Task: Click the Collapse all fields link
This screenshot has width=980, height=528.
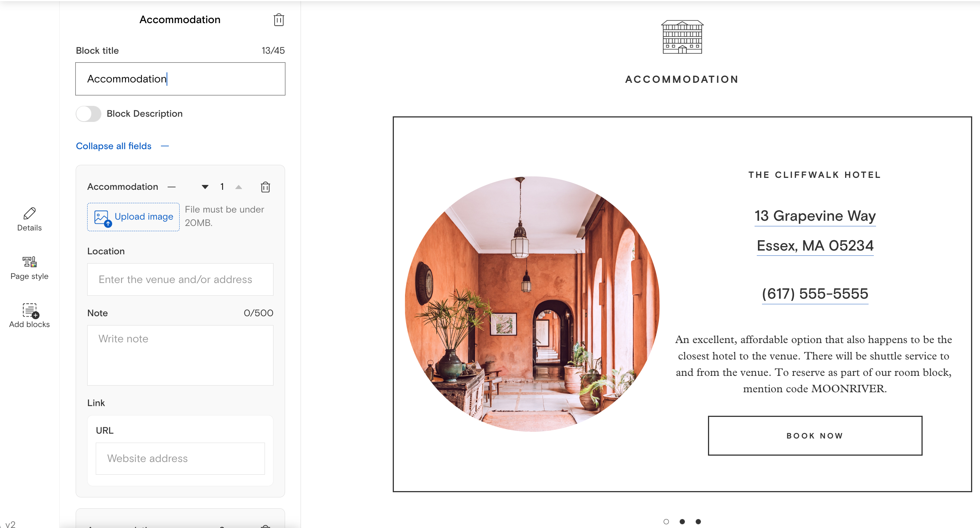Action: pyautogui.click(x=113, y=145)
